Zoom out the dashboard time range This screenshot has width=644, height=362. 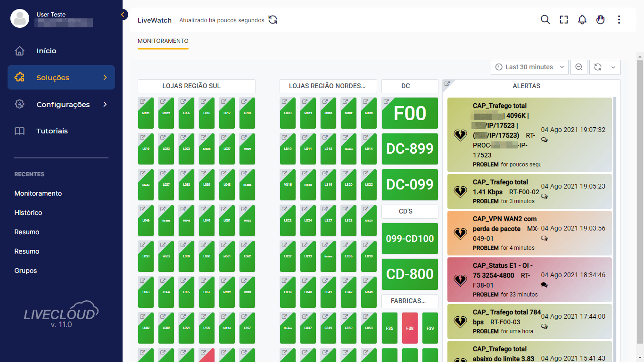point(579,67)
